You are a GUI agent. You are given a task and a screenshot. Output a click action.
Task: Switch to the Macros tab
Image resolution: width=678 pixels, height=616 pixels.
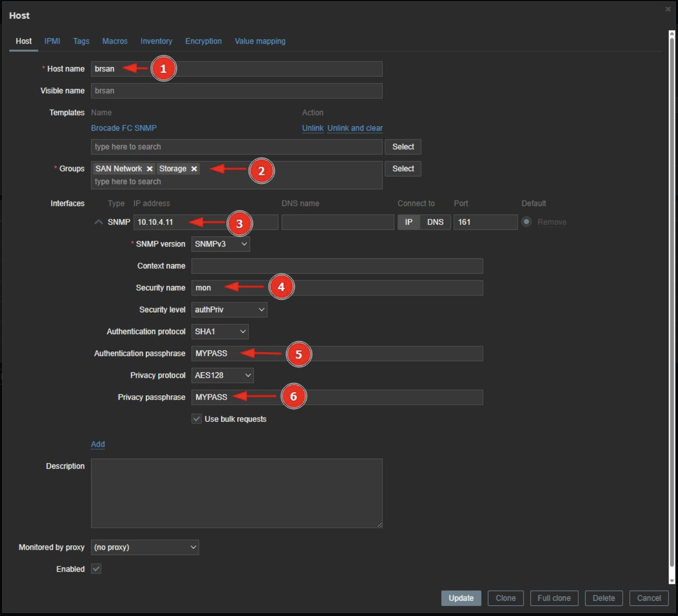tap(115, 41)
